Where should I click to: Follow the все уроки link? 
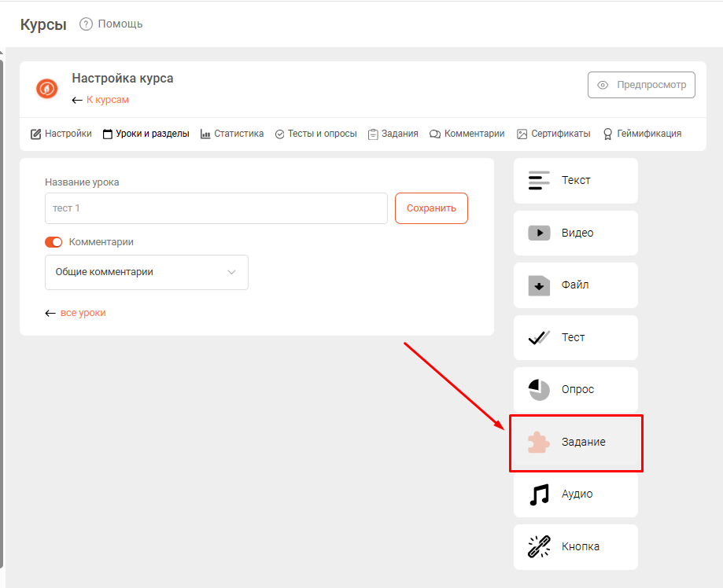coord(83,313)
